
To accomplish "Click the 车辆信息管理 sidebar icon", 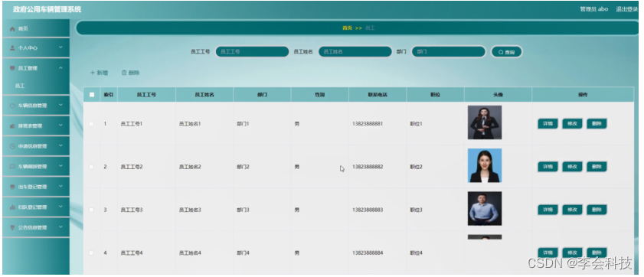I will point(12,106).
